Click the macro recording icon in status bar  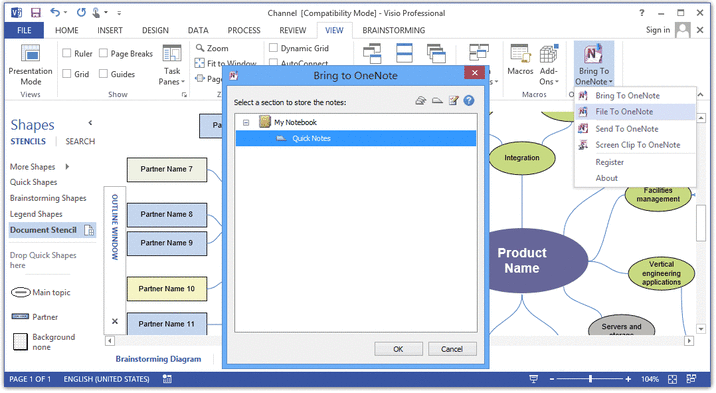point(167,379)
